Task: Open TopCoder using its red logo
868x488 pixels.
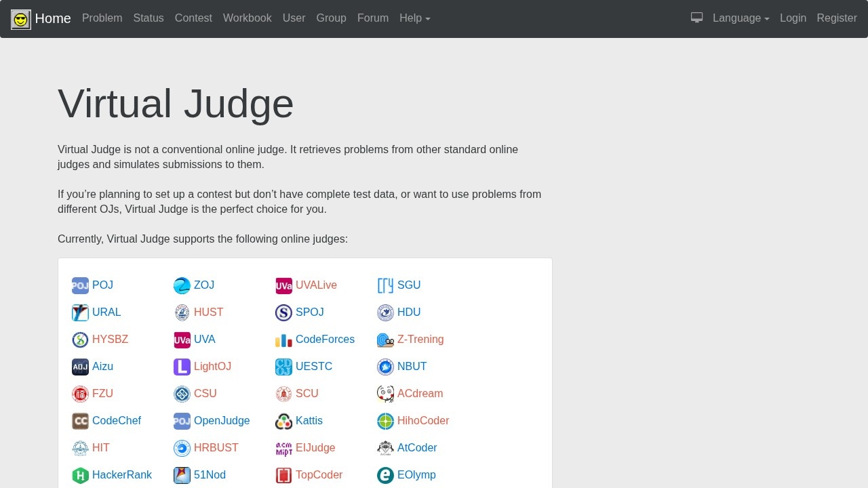Action: [x=283, y=475]
